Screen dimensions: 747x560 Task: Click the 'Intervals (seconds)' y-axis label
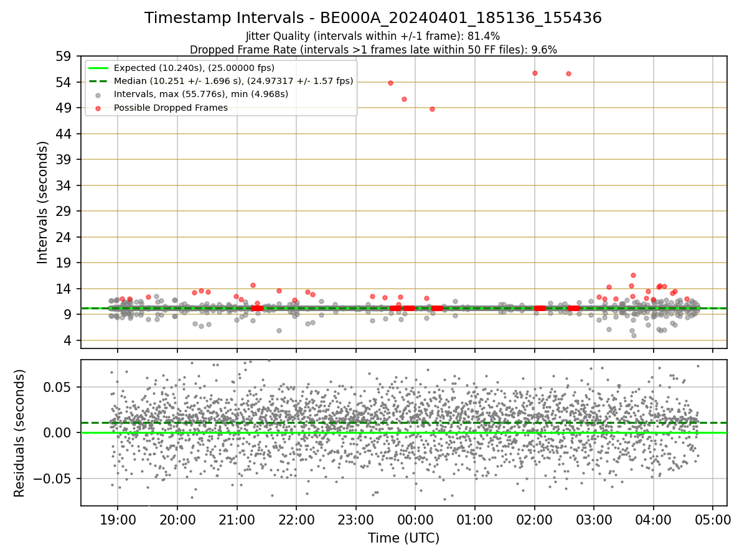(42, 202)
